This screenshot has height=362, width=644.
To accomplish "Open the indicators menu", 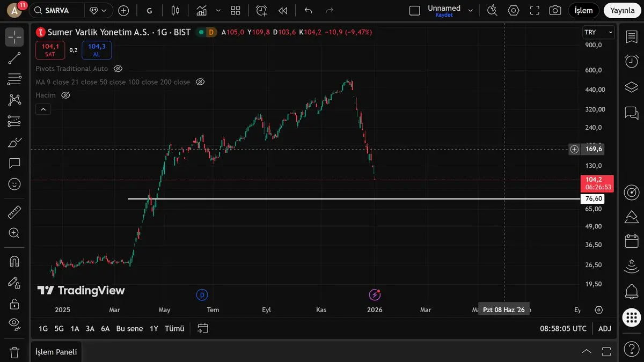I will coord(202,10).
